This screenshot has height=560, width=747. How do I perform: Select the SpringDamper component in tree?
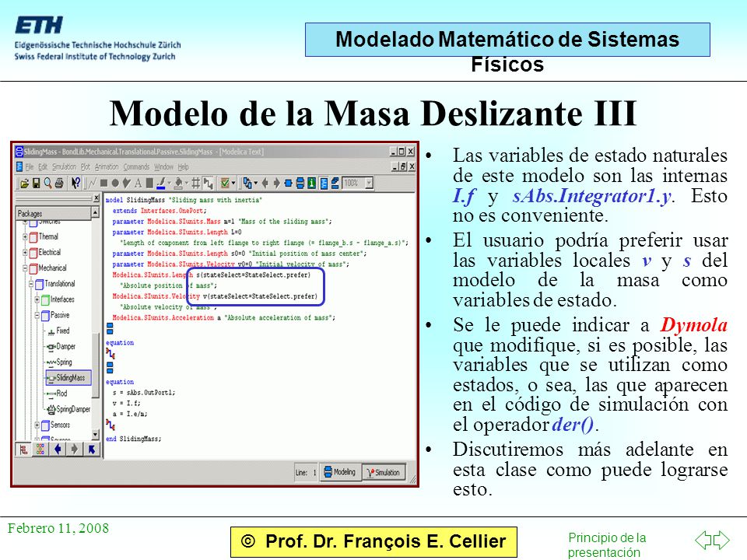pyautogui.click(x=68, y=409)
